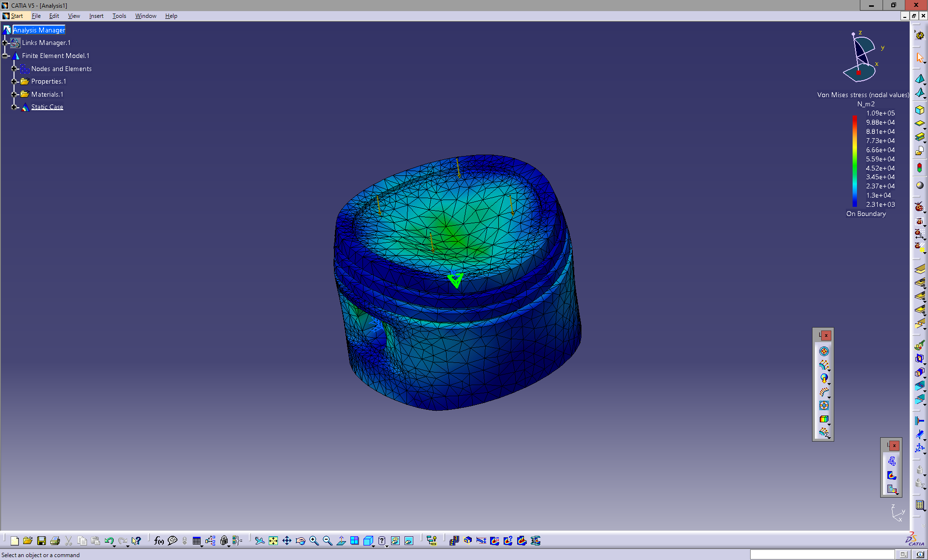Image resolution: width=928 pixels, height=560 pixels.
Task: Open the Insert menu
Action: tap(96, 16)
